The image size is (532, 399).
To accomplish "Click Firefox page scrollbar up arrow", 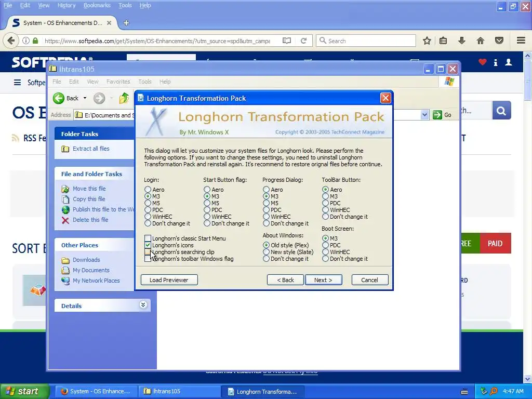I will point(527,55).
